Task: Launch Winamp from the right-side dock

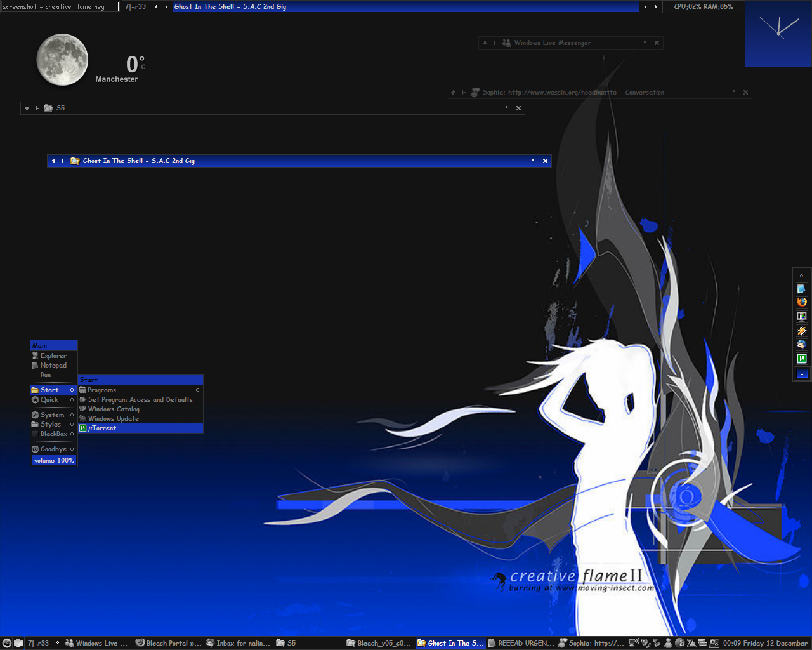Action: coord(801,330)
